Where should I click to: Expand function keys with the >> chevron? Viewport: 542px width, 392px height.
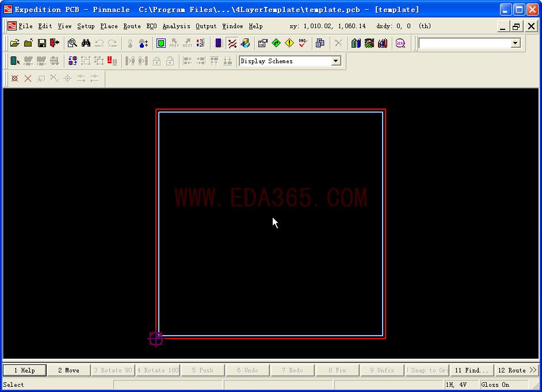533,370
